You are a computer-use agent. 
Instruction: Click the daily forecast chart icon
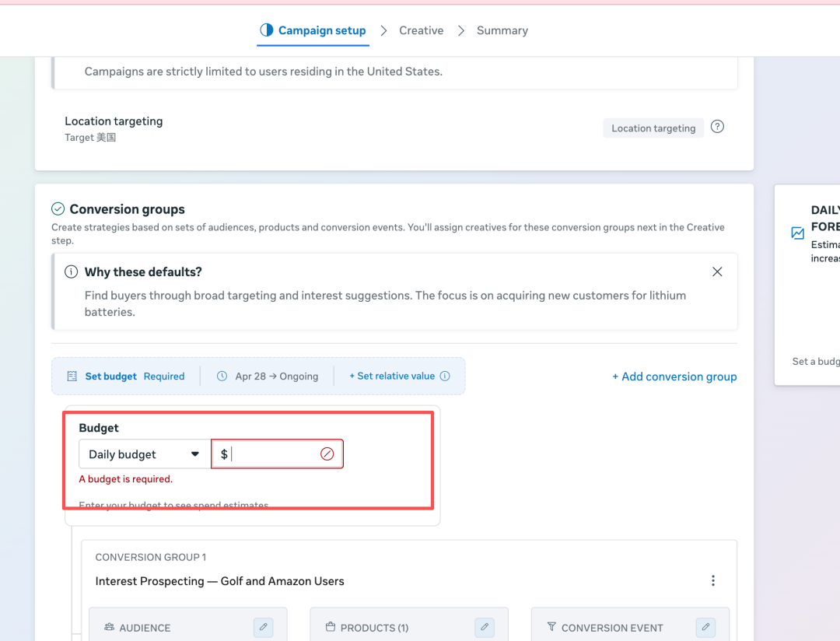coord(797,233)
